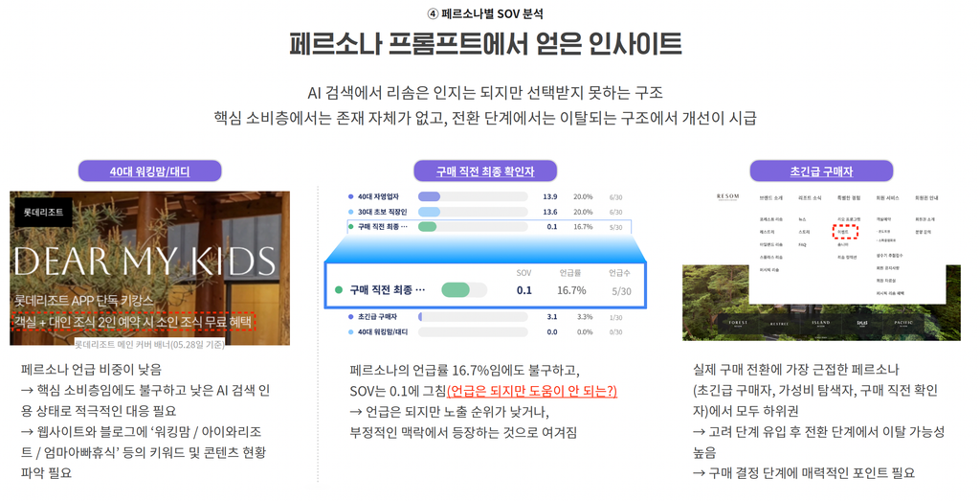This screenshot has height=501, width=980.
Task: Click the 0/30 mention count
Action: pyautogui.click(x=615, y=332)
